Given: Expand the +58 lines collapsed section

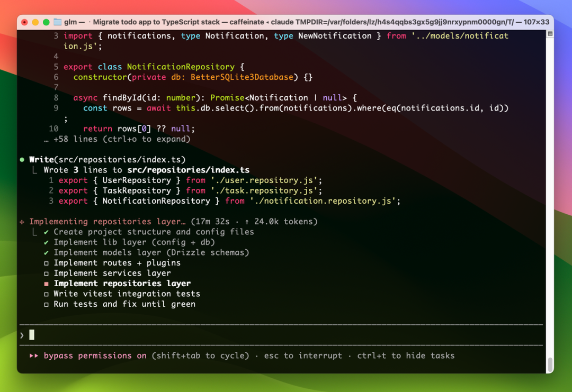Looking at the screenshot, I should 117,139.
